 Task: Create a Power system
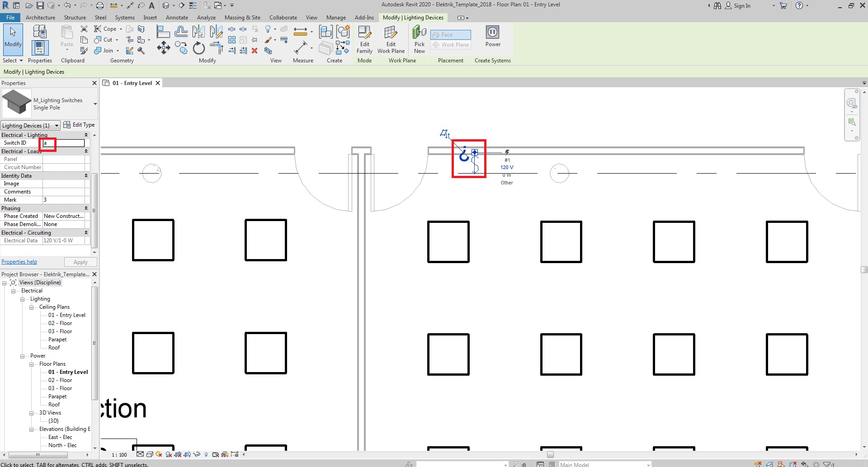point(493,36)
